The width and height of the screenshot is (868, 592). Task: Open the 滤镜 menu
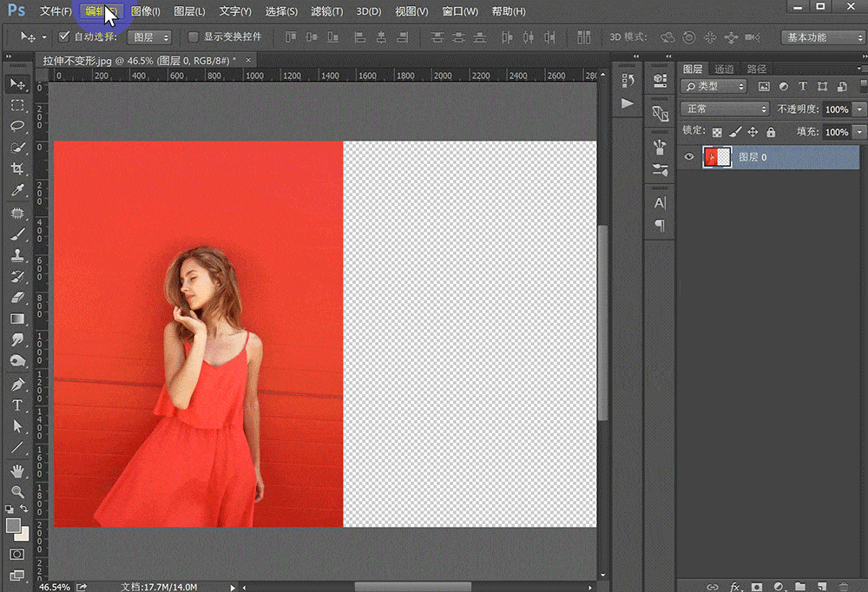pos(324,11)
